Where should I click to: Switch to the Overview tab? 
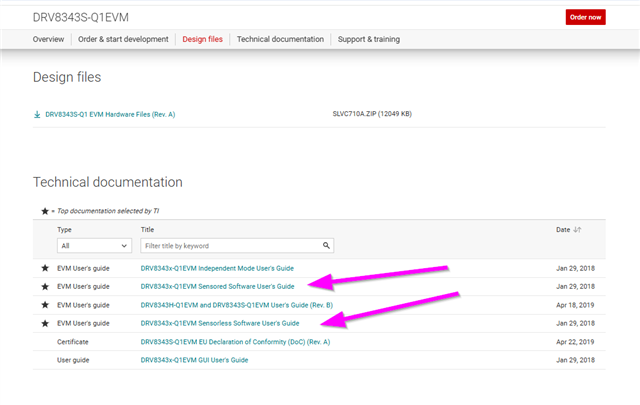pyautogui.click(x=49, y=39)
